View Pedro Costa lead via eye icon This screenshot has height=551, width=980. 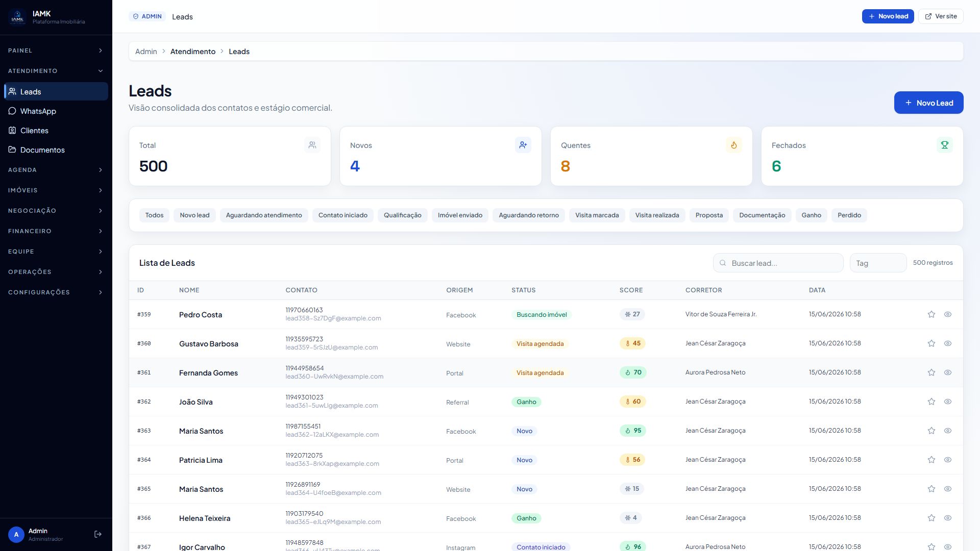[948, 314]
